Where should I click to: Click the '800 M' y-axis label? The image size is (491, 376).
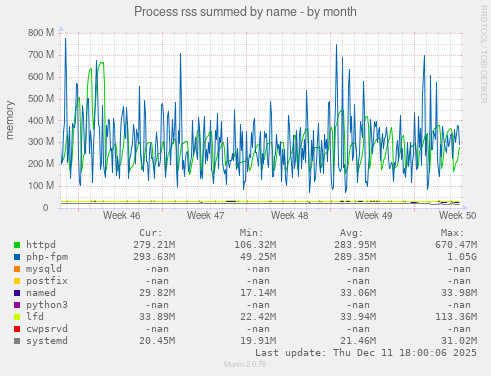41,33
